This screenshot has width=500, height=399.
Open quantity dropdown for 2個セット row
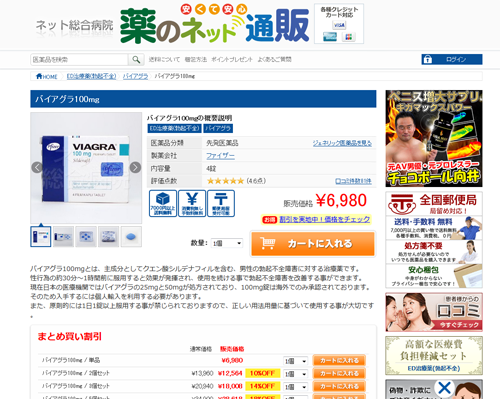point(295,374)
